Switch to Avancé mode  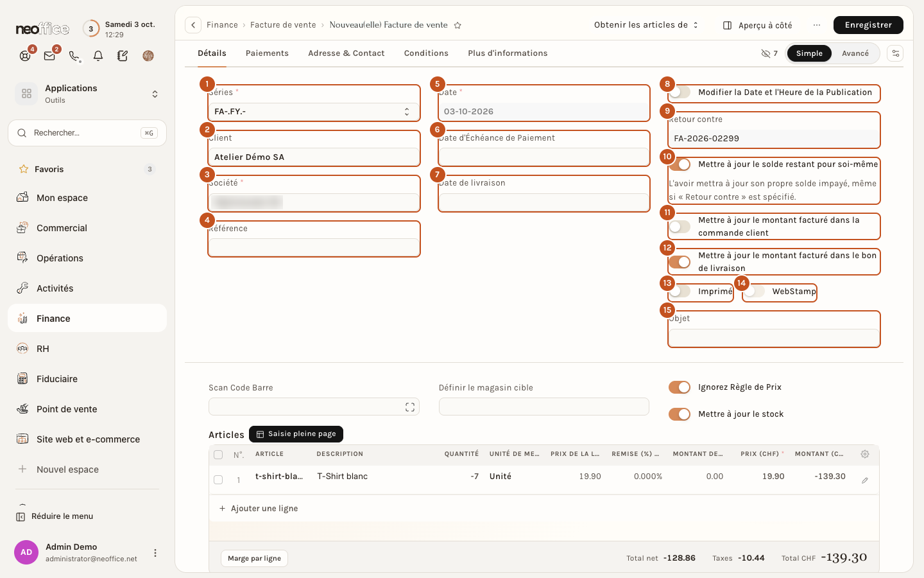click(855, 53)
